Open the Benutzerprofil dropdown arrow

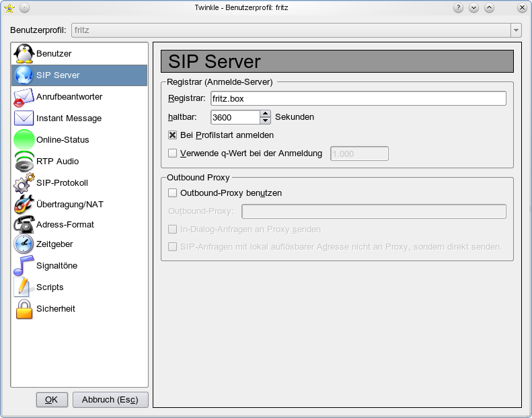pos(516,30)
